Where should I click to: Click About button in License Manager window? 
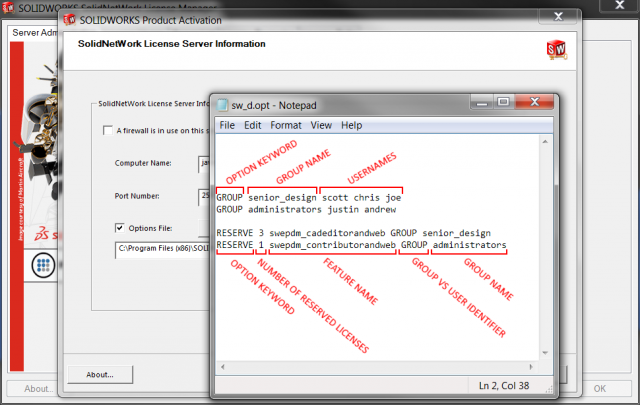32,388
